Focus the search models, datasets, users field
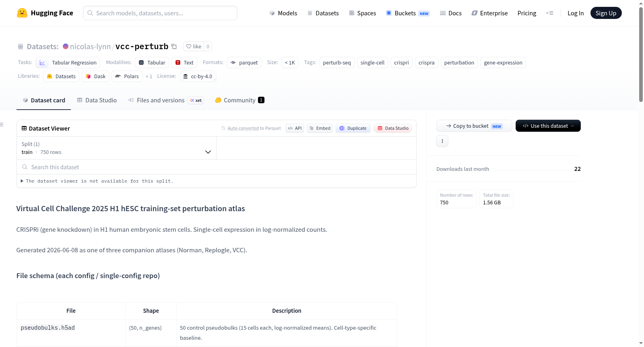 160,13
